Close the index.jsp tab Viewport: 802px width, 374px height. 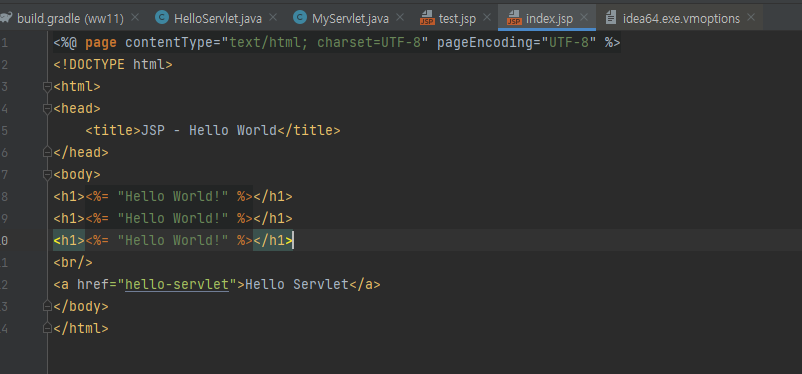pyautogui.click(x=584, y=17)
